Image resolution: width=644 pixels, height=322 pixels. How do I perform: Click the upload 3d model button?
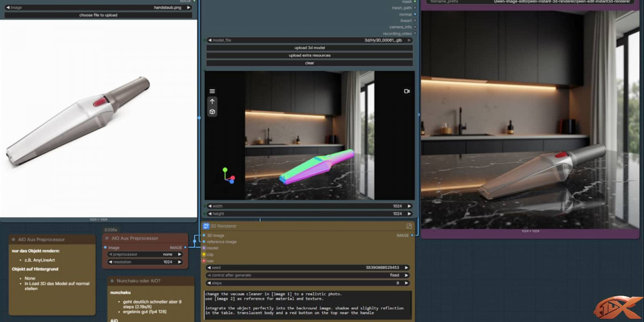310,48
